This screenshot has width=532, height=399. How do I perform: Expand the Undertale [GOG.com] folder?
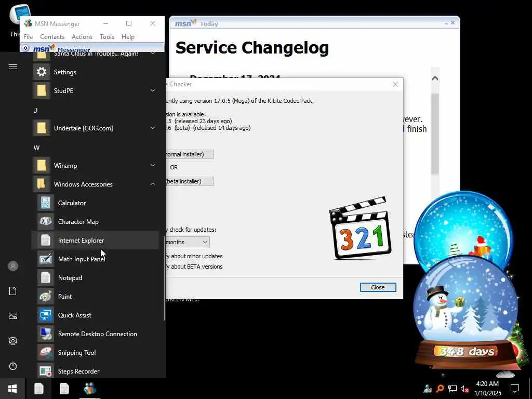click(153, 128)
